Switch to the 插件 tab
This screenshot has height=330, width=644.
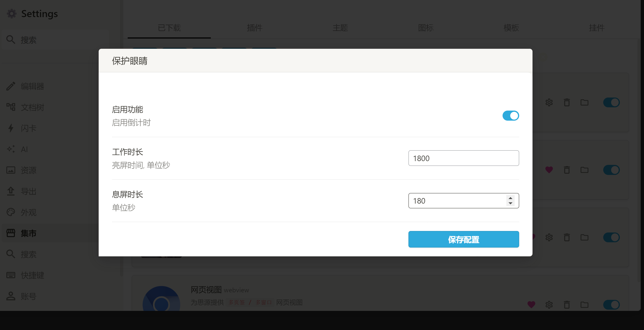point(254,28)
